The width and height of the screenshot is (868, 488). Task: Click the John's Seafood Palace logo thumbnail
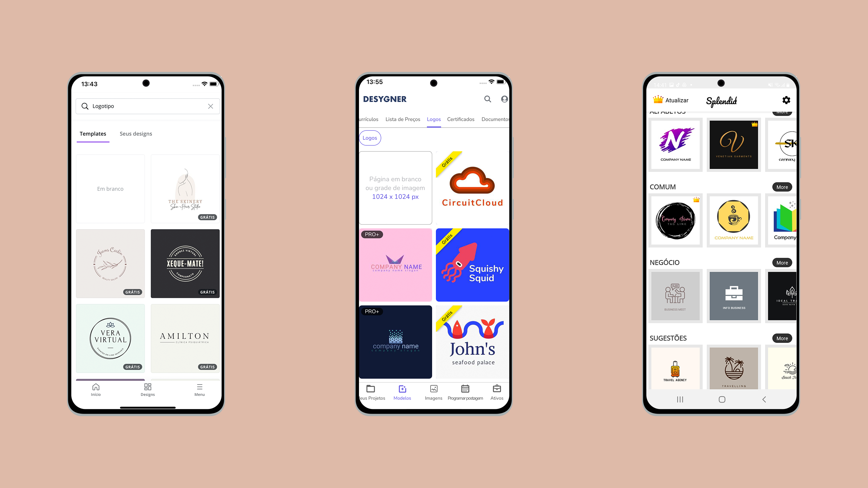[472, 343]
